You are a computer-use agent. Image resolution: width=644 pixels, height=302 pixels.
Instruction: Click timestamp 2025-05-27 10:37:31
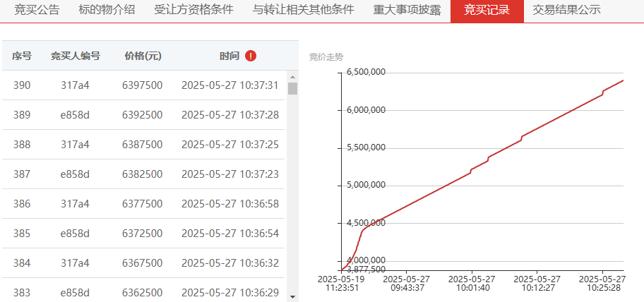click(230, 85)
